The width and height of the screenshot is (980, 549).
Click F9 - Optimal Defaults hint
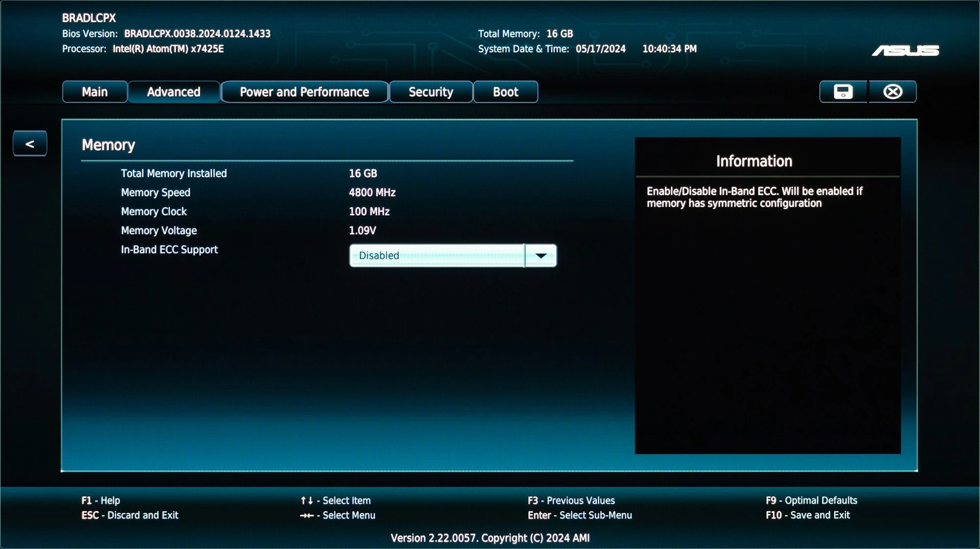(812, 500)
